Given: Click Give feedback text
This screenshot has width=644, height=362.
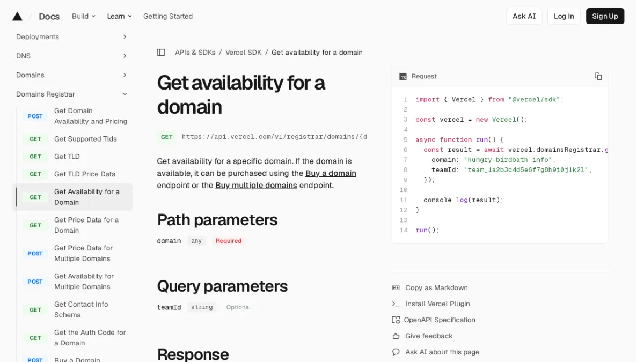Looking at the screenshot, I should point(429,336).
